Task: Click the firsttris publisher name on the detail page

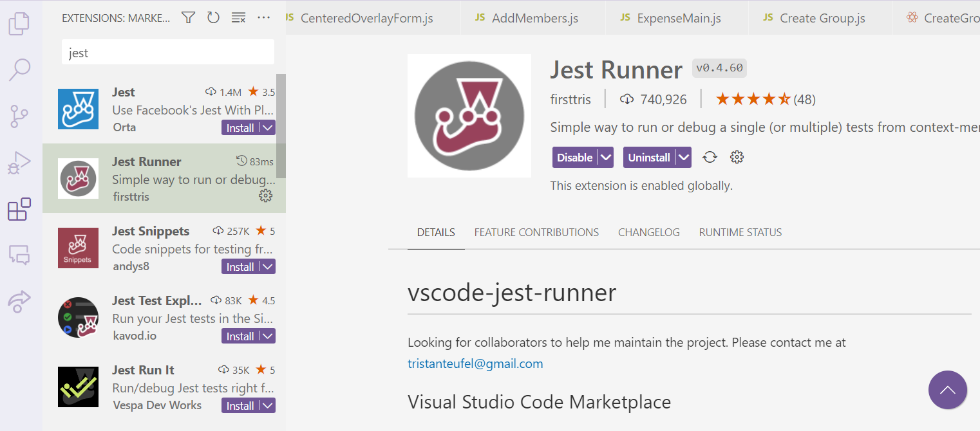Action: pos(572,99)
